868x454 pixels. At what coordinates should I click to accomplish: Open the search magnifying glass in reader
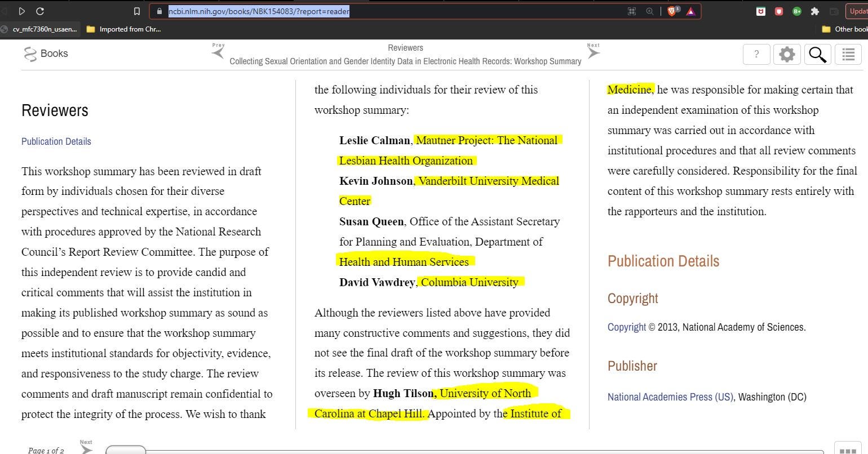click(817, 54)
